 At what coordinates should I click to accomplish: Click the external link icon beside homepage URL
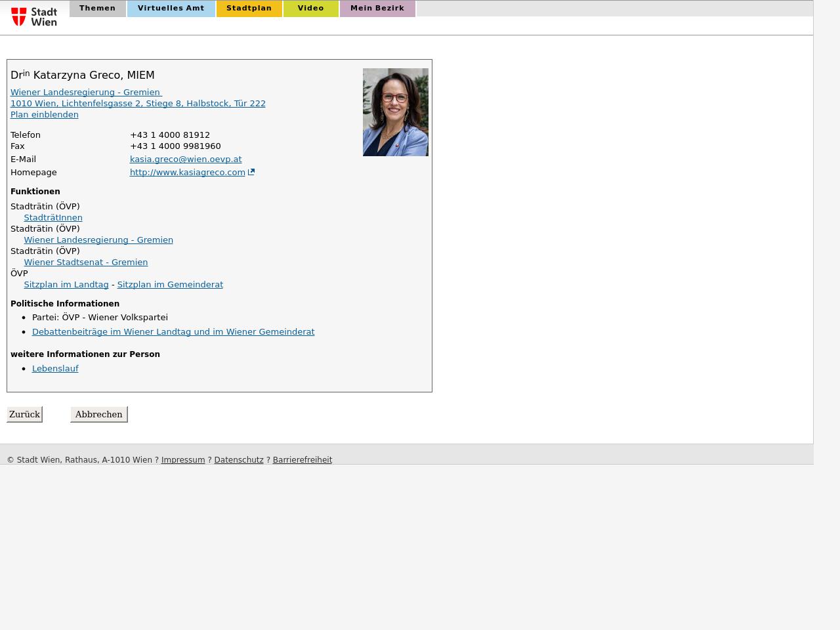(x=251, y=172)
